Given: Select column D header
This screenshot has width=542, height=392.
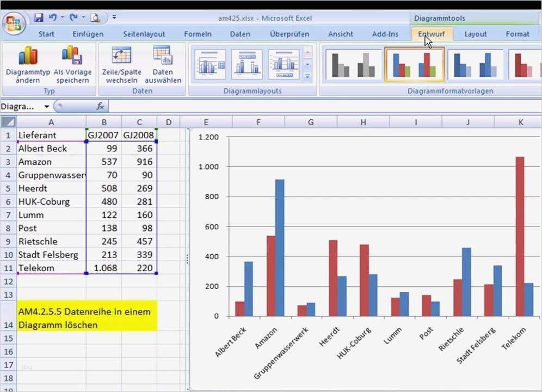Looking at the screenshot, I should click(x=168, y=122).
